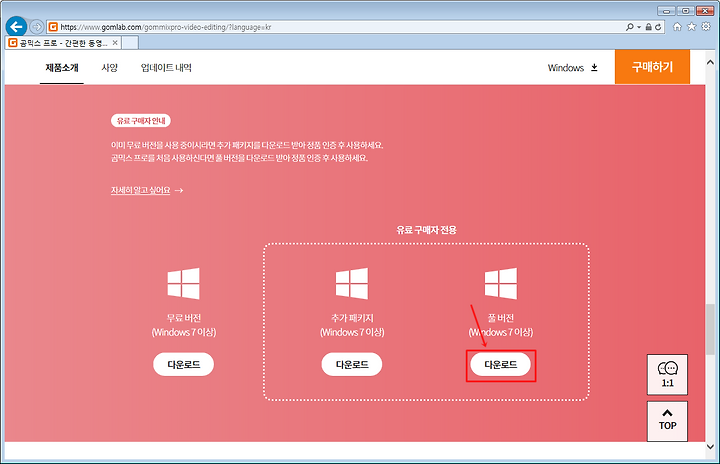The image size is (720, 464).
Task: Click the 무료 버전 (Windows 7 이상) label
Action: click(184, 325)
